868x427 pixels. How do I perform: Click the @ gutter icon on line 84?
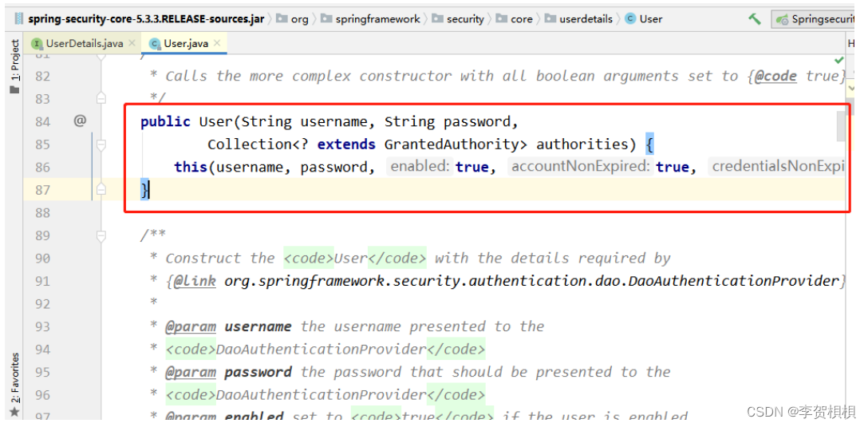(80, 121)
